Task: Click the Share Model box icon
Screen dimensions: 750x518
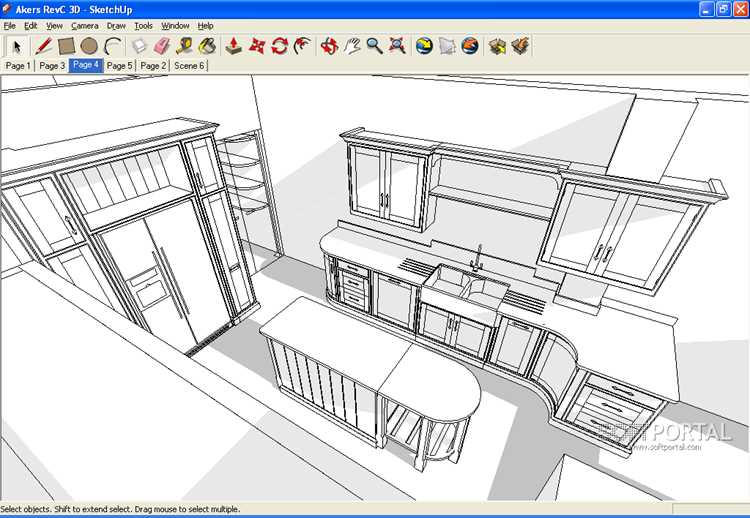Action: [x=520, y=46]
